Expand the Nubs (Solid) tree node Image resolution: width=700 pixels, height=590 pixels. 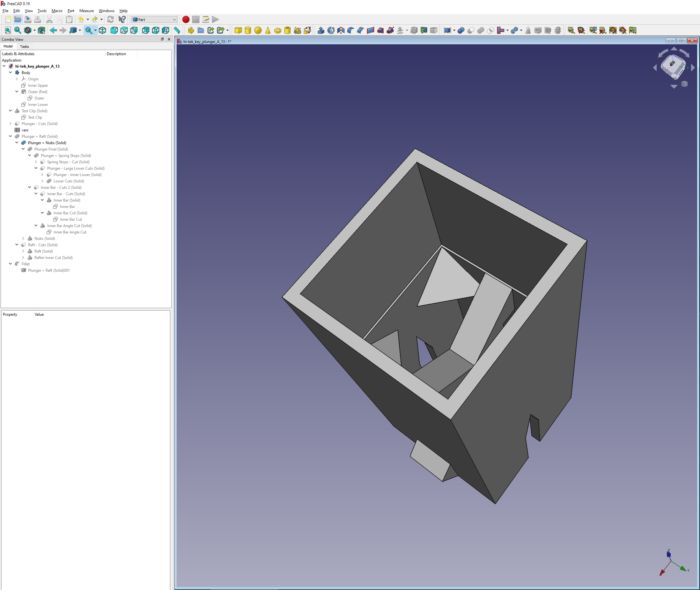23,239
